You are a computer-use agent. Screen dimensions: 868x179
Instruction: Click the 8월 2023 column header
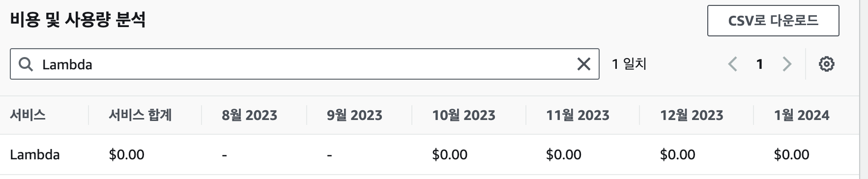coord(250,115)
